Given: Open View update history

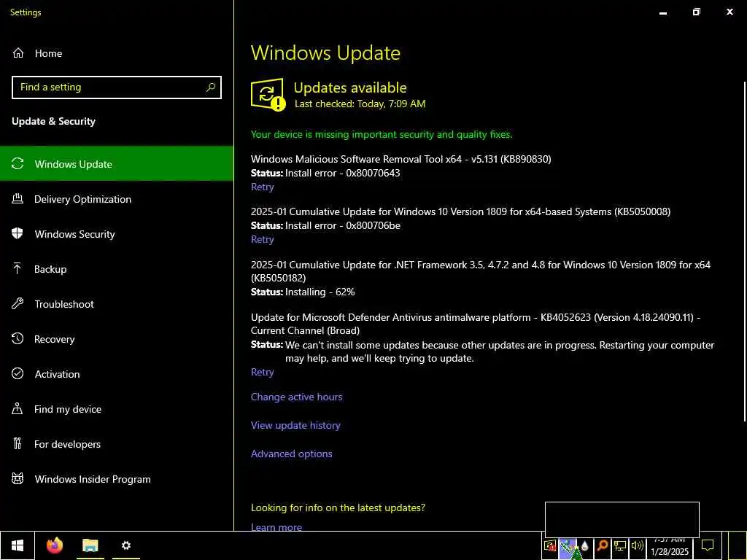Looking at the screenshot, I should (296, 425).
